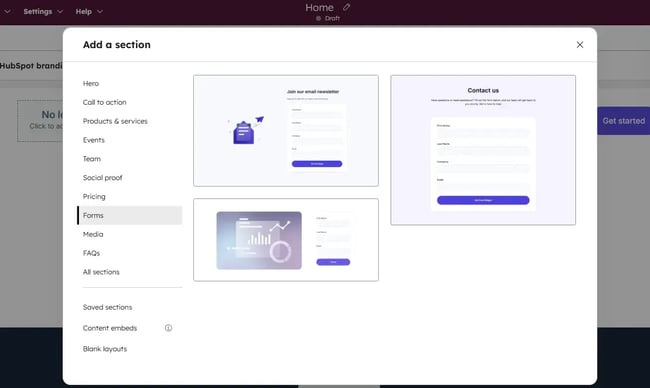Click the Get started button behind dialog
The height and width of the screenshot is (388, 650).
[623, 121]
